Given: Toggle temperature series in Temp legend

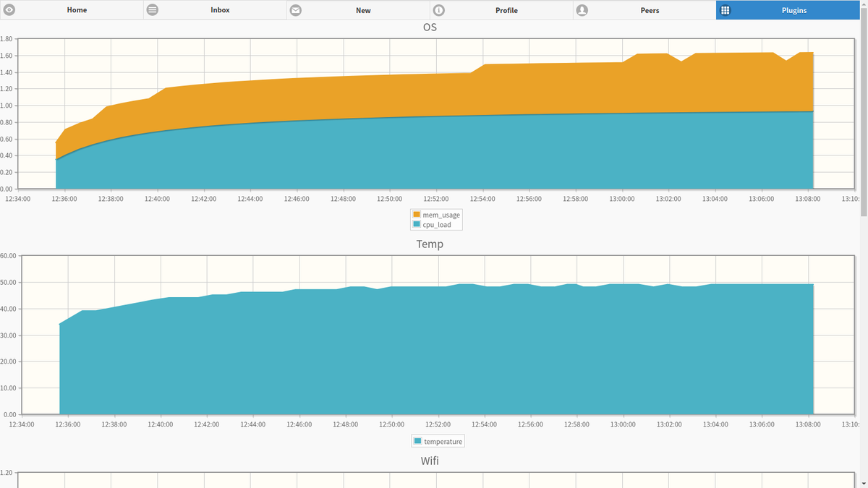Looking at the screenshot, I should coord(443,441).
